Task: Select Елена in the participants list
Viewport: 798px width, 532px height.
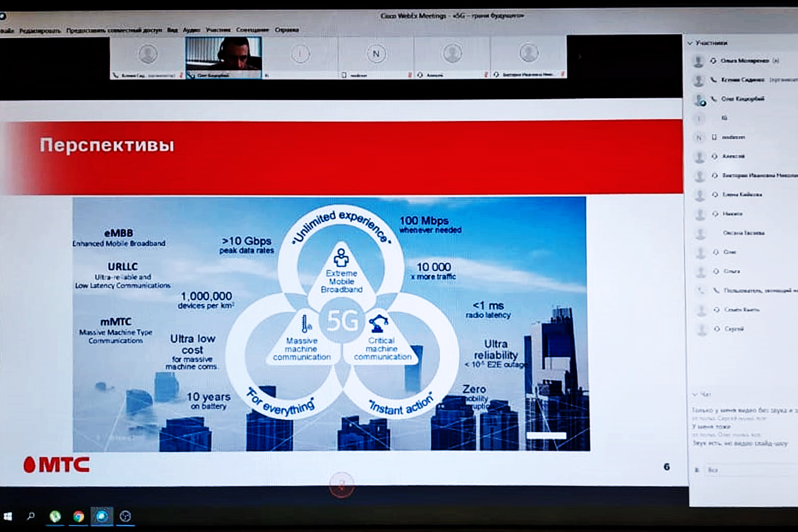Action: (x=742, y=195)
